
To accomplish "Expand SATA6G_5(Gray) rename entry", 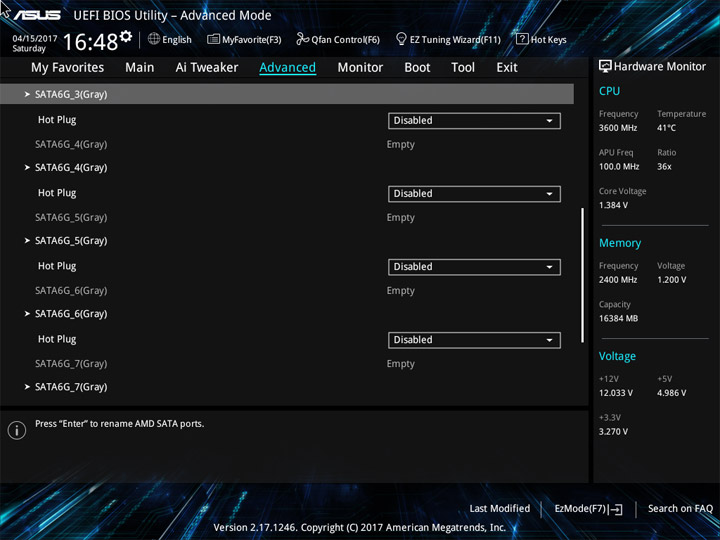I will pos(71,241).
